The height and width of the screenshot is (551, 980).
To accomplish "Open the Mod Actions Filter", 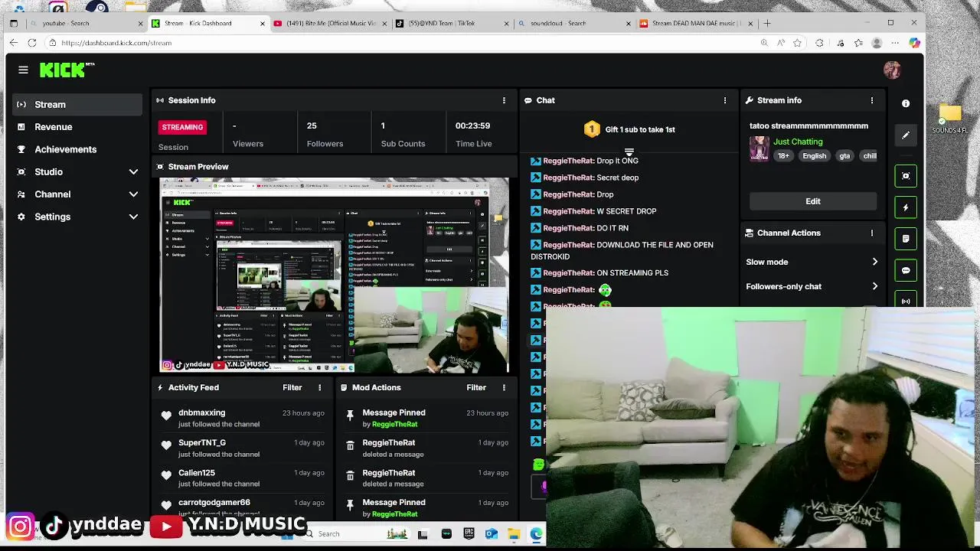I will 476,387.
